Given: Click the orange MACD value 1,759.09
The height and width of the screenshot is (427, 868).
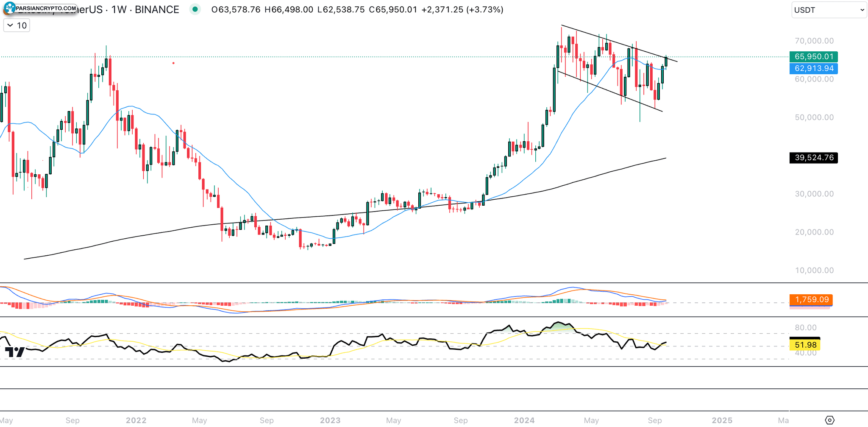Looking at the screenshot, I should click(x=811, y=300).
